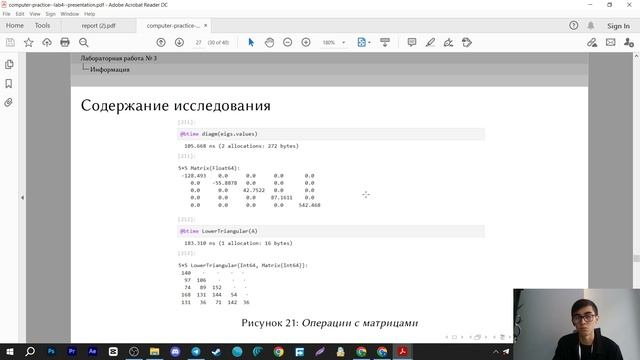Screen dimensions: 640x360
Task: Open the Sign menu
Action: [x=51, y=14]
